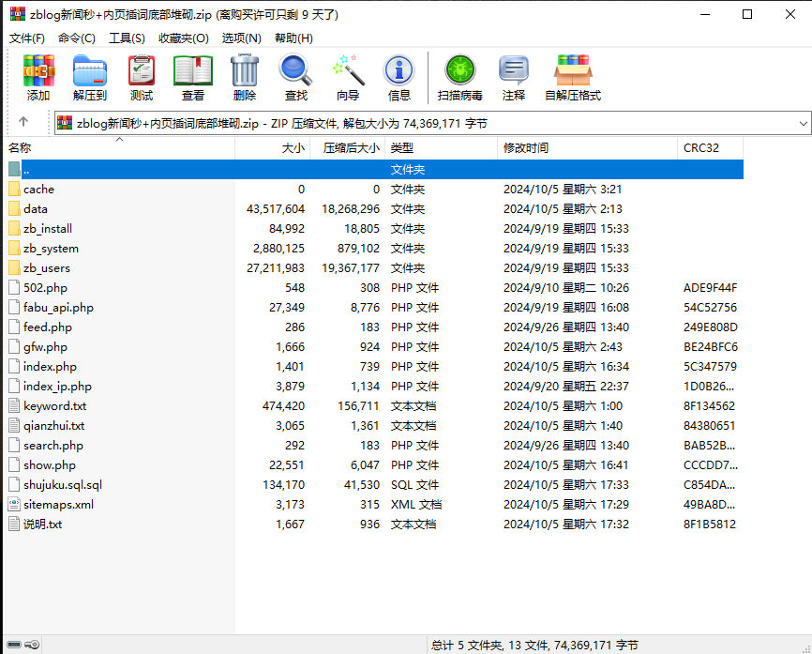Select gfw.php in the file list
812x654 pixels.
coord(45,346)
